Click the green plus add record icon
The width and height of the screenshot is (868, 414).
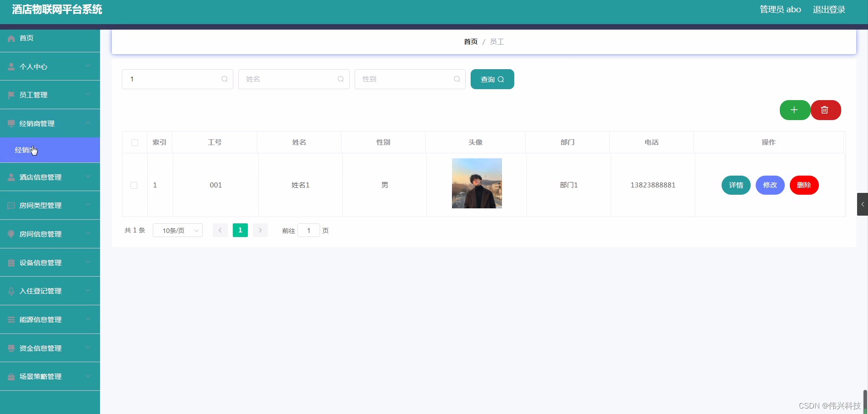click(795, 110)
